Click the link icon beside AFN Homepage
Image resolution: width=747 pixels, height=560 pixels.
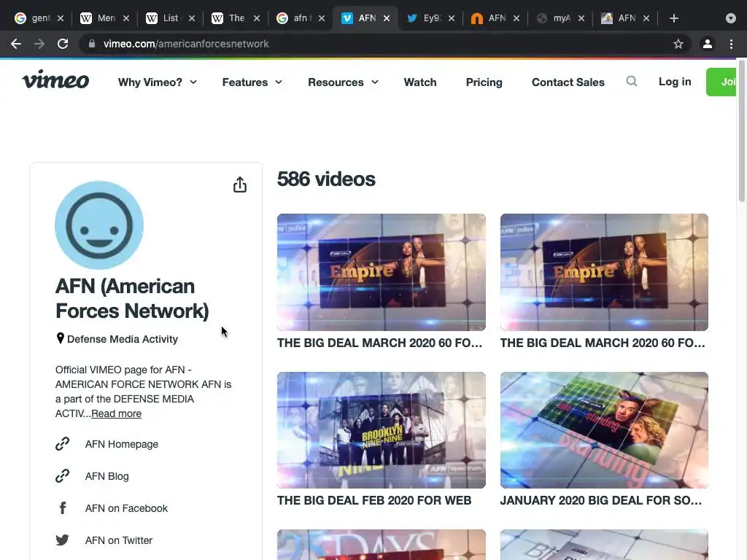pyautogui.click(x=63, y=444)
